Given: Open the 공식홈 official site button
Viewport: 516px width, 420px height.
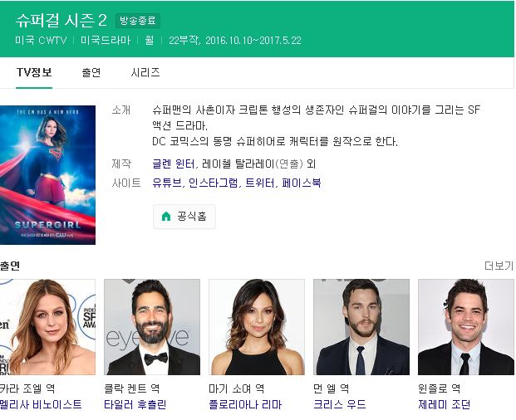Looking at the screenshot, I should 184,217.
